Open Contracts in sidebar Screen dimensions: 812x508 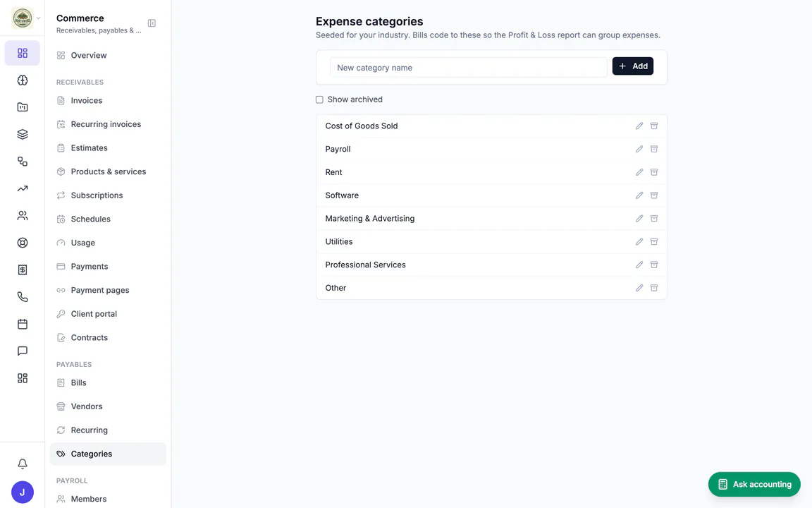click(108, 337)
